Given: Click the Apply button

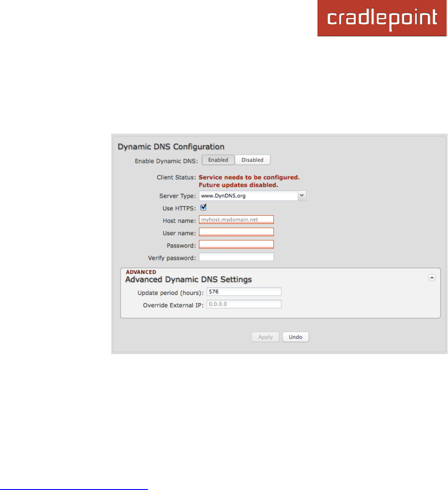Looking at the screenshot, I should point(265,337).
